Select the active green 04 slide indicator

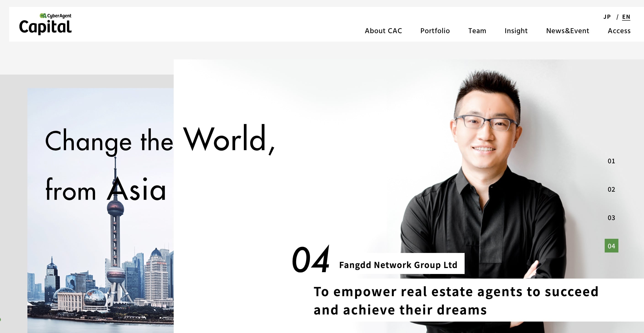tap(611, 246)
